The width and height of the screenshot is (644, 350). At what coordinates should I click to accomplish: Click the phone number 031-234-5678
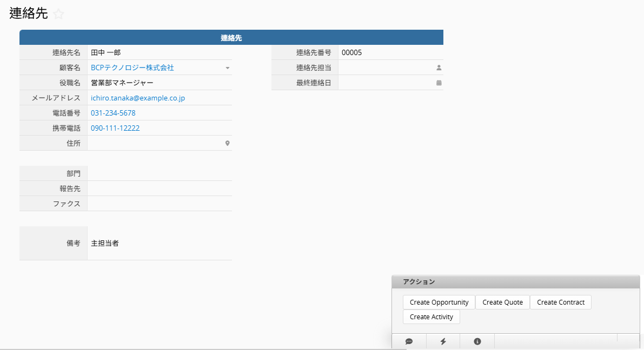point(113,113)
